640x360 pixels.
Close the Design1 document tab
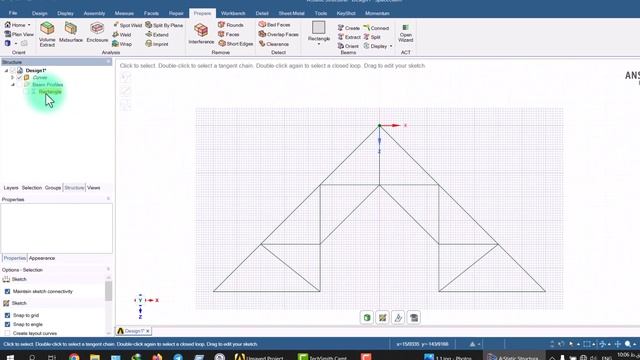pos(148,331)
